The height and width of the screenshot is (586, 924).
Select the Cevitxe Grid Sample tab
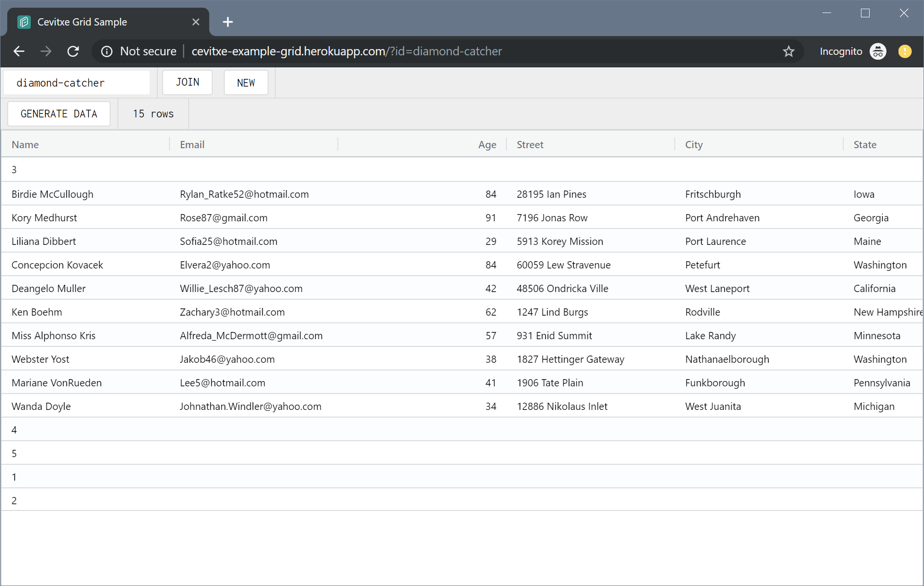click(x=96, y=22)
